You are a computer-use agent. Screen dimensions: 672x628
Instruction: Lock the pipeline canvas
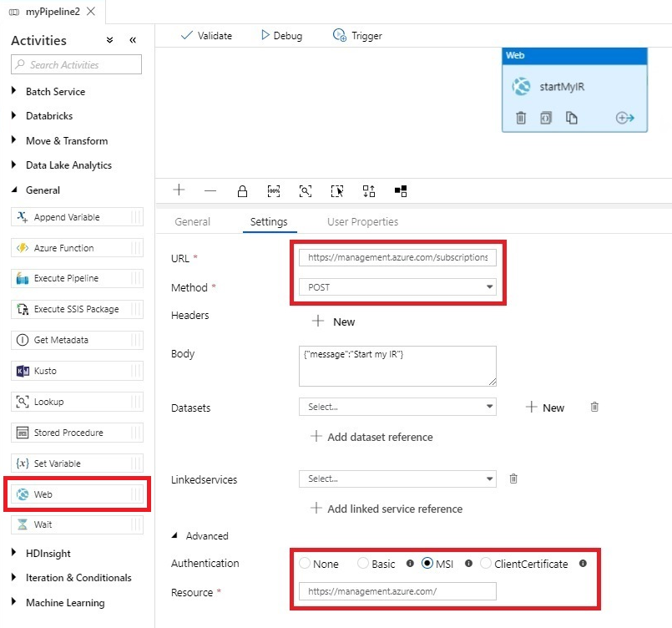[242, 190]
